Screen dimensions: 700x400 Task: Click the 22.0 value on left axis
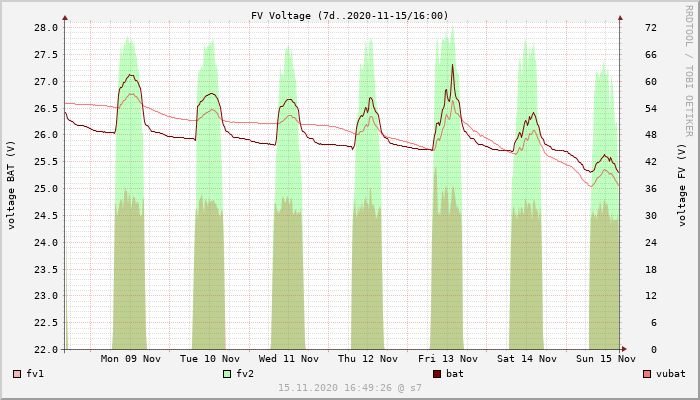point(46,350)
